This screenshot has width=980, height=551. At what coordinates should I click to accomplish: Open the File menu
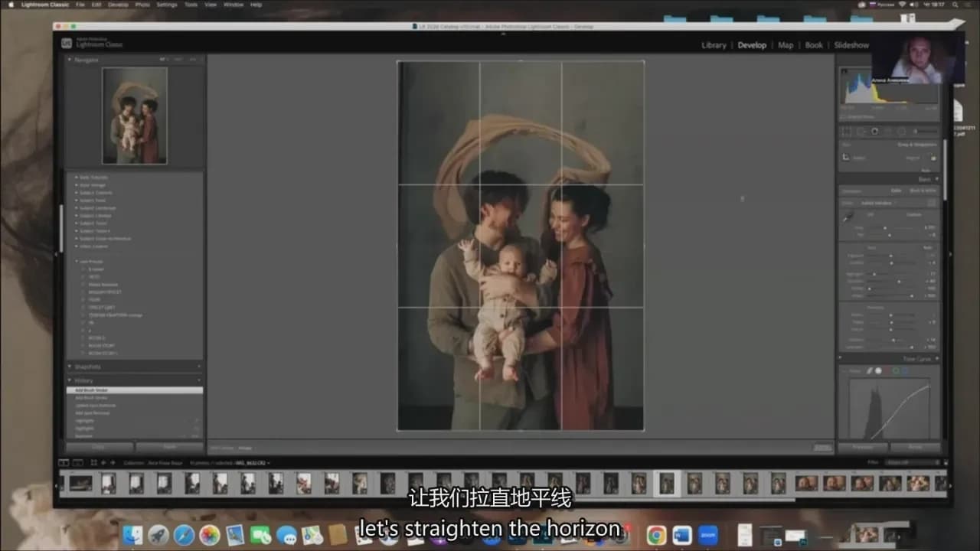coord(80,5)
